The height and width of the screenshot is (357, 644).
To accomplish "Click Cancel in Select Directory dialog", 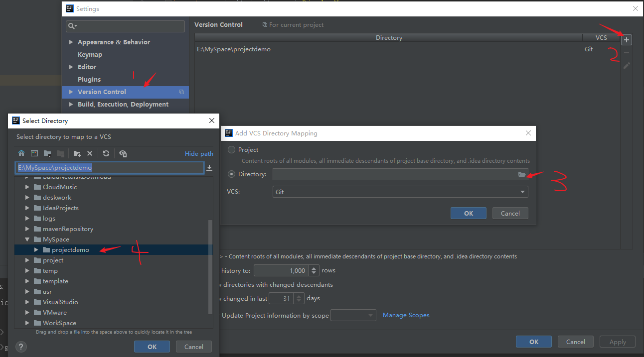I will coord(194,347).
